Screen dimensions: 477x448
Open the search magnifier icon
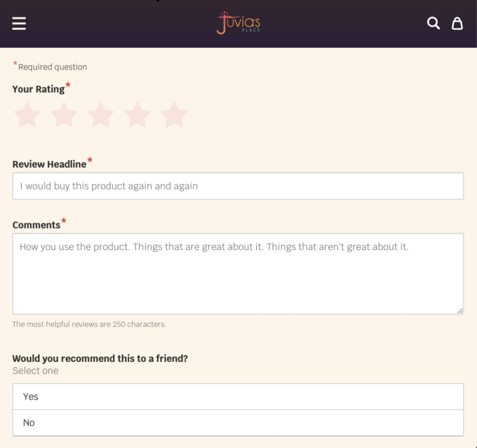pos(434,24)
